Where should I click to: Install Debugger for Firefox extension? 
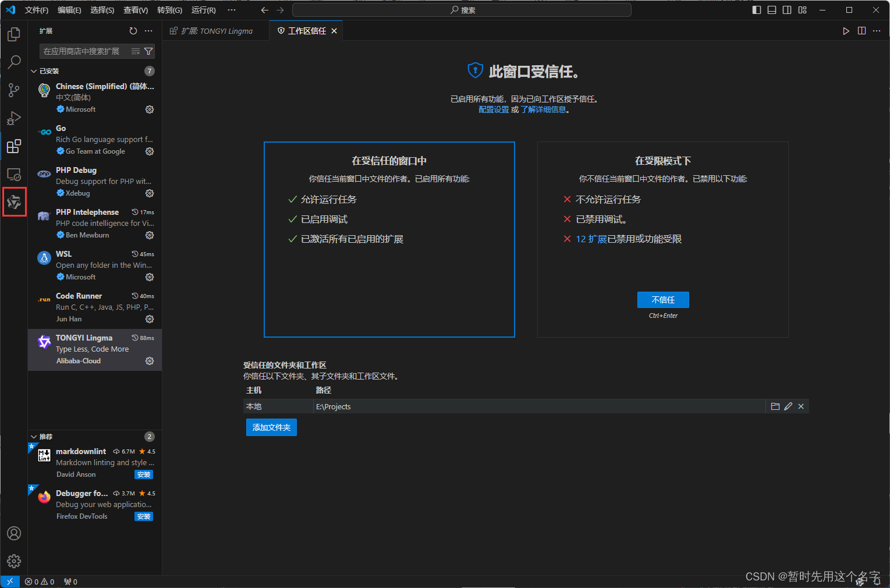[144, 516]
